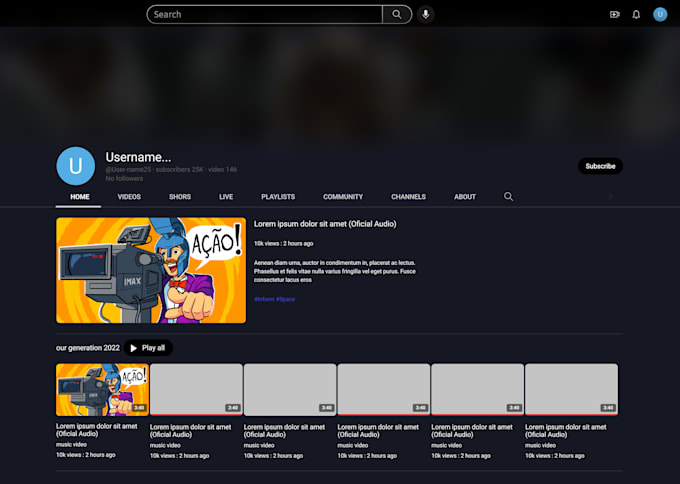This screenshot has height=484, width=680.
Task: Click the channel handle and subscriber info line
Action: tap(171, 170)
